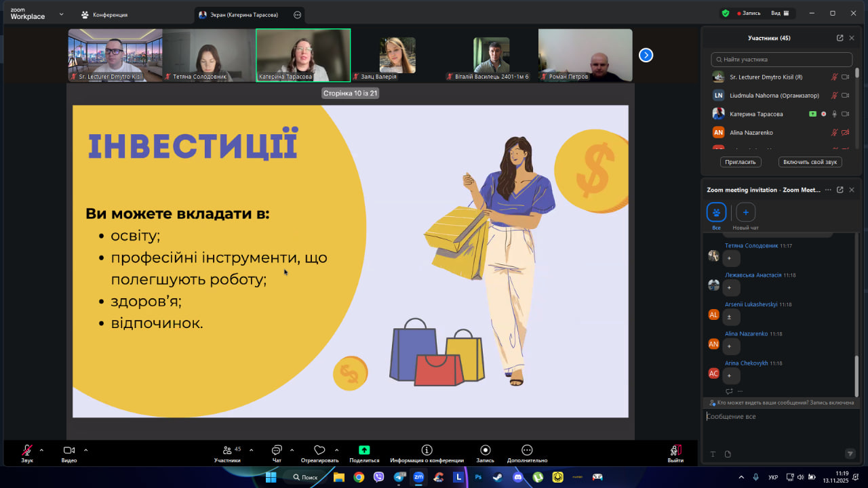Open the Participants panel from toolbar

pos(227,453)
